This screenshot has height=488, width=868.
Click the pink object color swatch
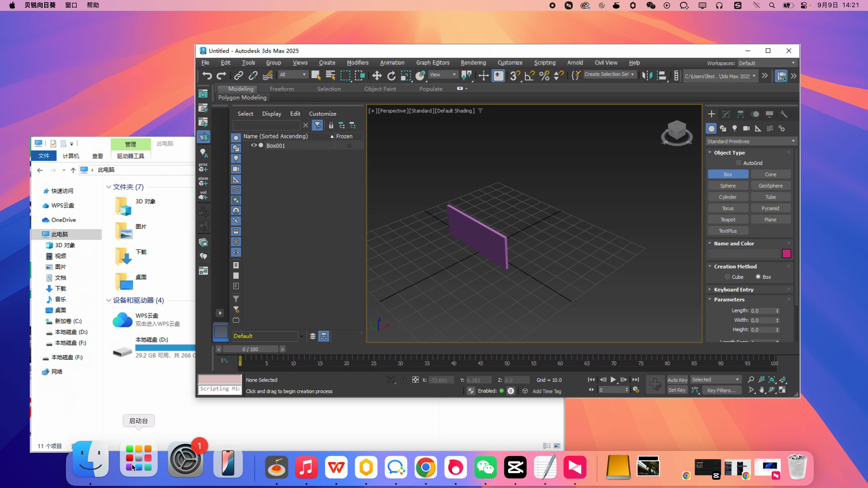pyautogui.click(x=786, y=253)
